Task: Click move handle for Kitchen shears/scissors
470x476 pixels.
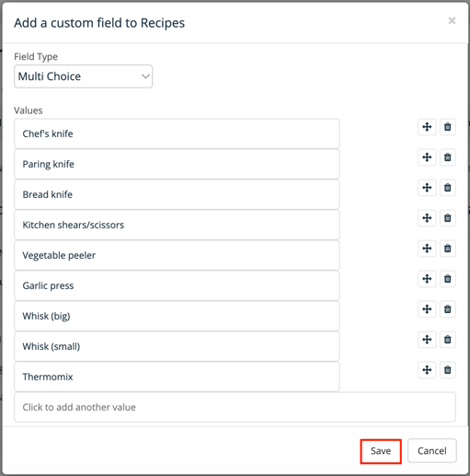Action: coord(427,218)
